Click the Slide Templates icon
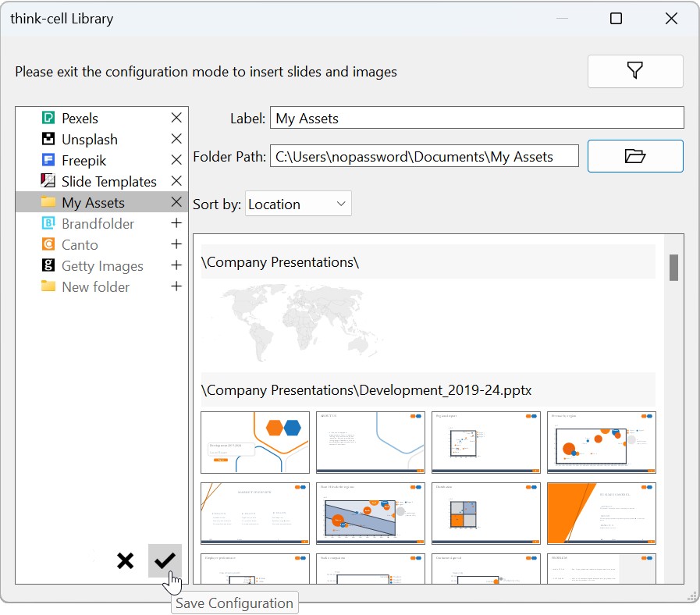Screen dimensions: 700x615 pos(48,180)
